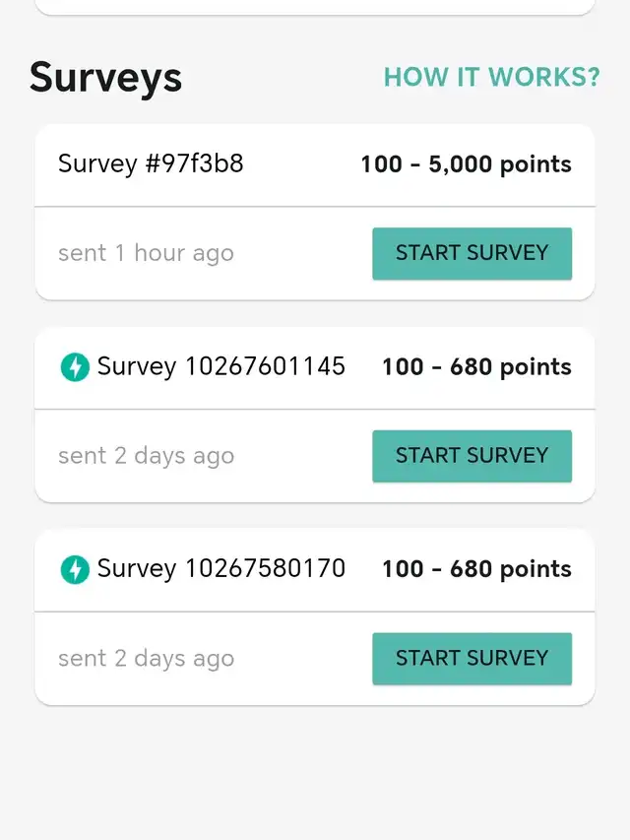Tap the 100 - 5,000 points label

point(466,164)
